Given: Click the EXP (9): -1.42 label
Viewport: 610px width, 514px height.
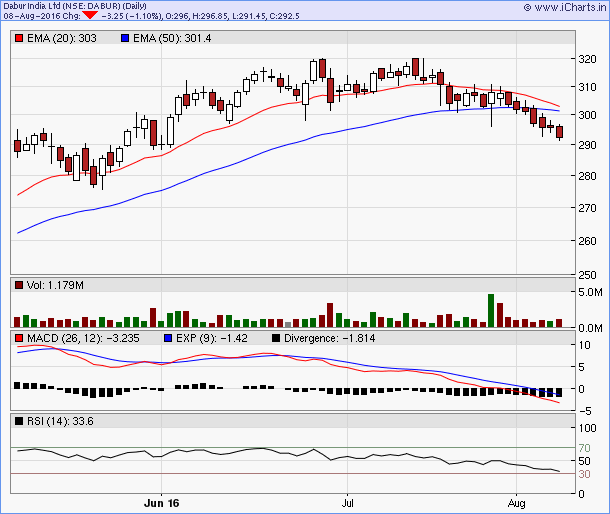Looking at the screenshot, I should [212, 338].
